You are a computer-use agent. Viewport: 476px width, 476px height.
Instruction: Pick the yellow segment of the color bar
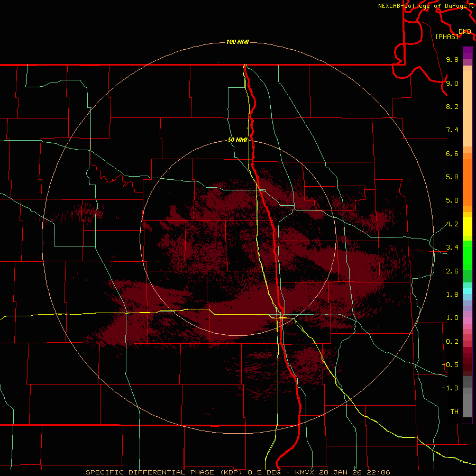pos(467,226)
